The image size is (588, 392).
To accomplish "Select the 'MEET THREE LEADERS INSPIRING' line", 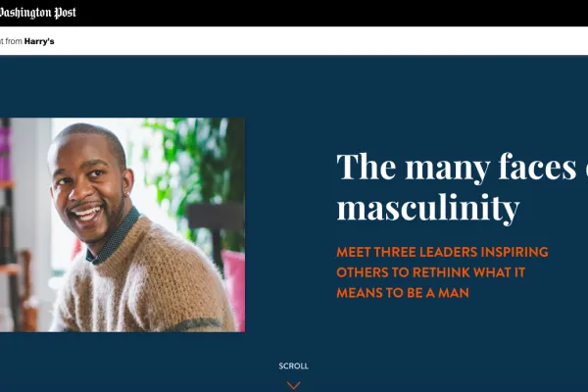I will tap(442, 252).
